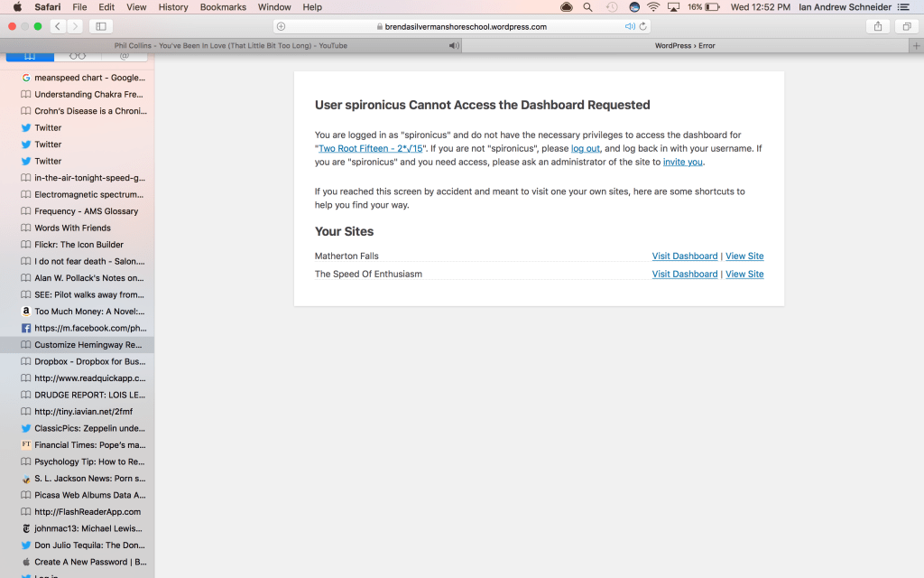Viewport: 924px width, 578px height.
Task: Reload the page with the refresh icon
Action: pyautogui.click(x=643, y=26)
